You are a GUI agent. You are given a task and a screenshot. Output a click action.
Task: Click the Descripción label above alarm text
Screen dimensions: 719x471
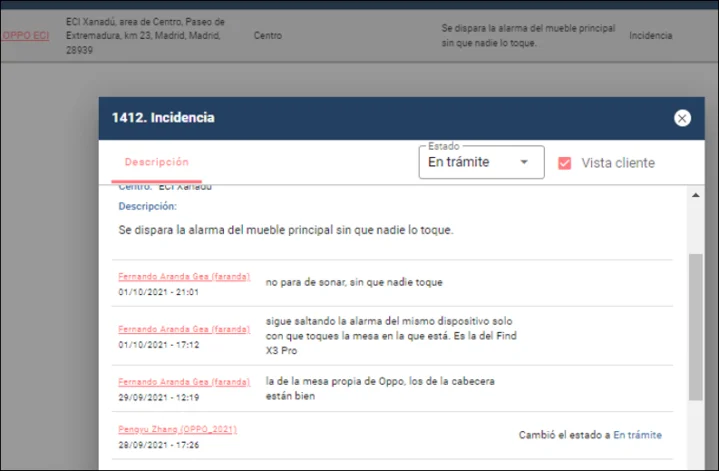(x=147, y=206)
